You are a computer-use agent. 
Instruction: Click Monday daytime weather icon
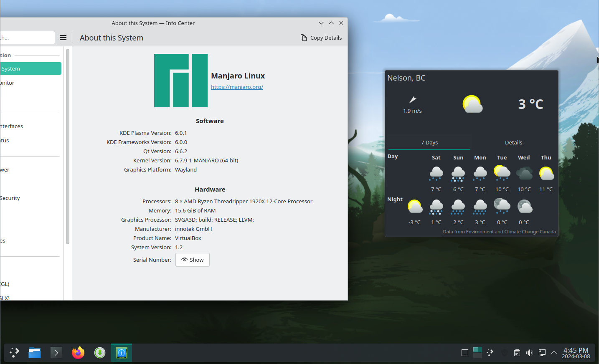480,173
